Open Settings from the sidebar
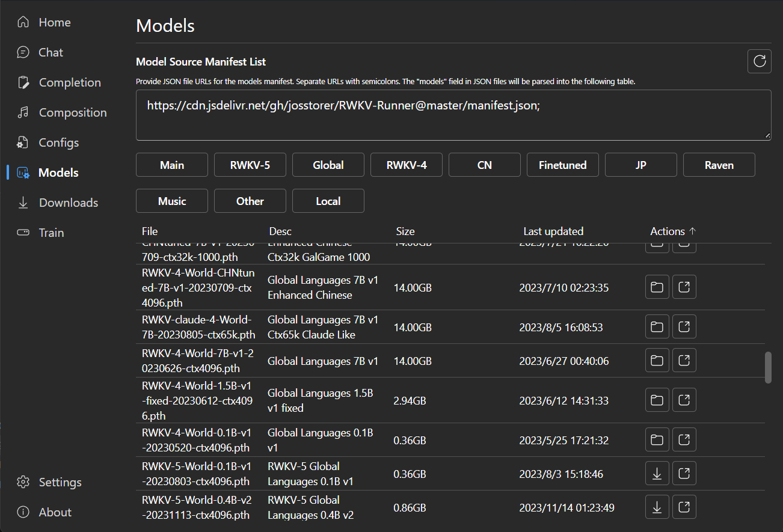 (x=60, y=482)
